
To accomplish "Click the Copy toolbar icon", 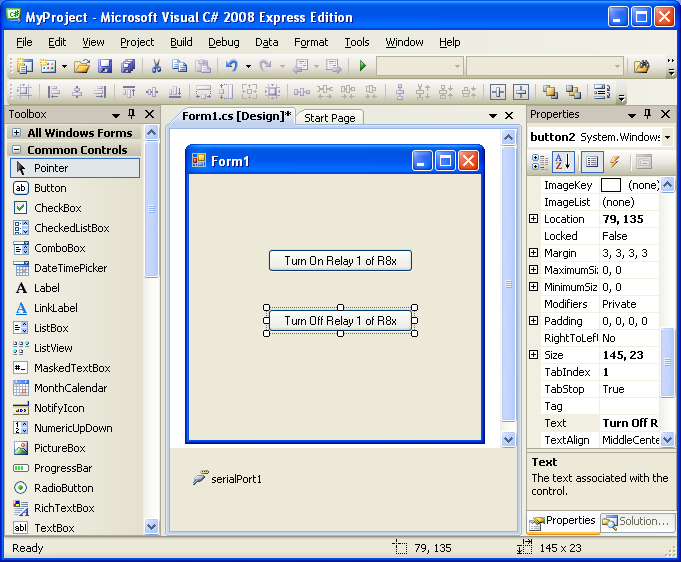I will pos(179,66).
